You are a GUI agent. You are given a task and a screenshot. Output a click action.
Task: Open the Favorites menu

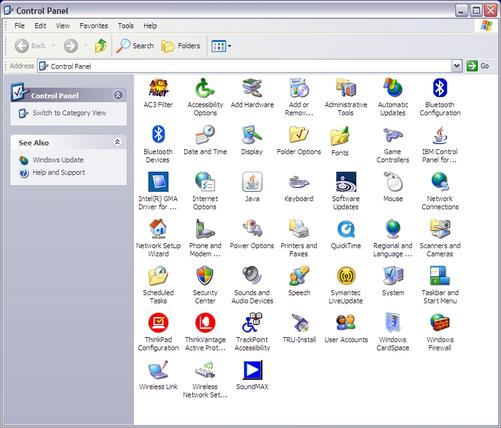94,26
